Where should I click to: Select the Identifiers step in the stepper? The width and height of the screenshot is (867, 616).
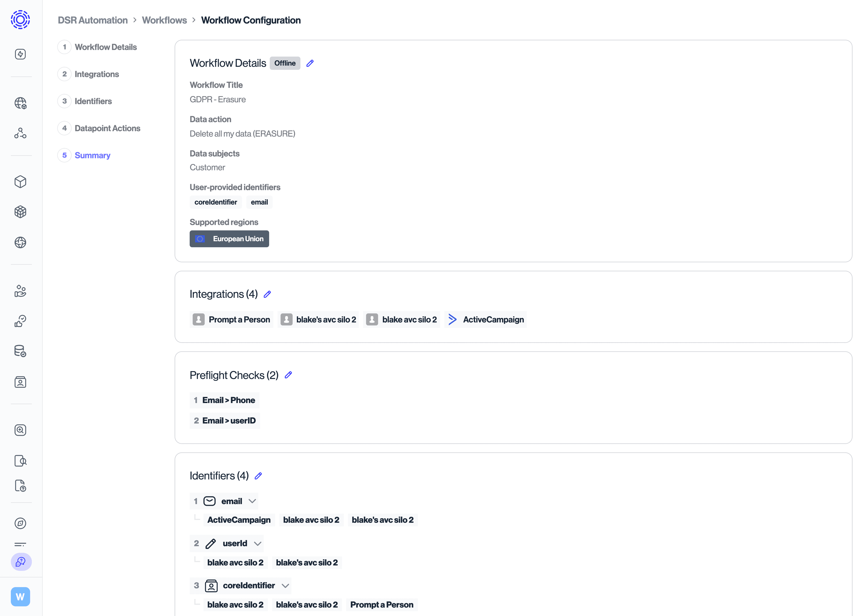(93, 101)
